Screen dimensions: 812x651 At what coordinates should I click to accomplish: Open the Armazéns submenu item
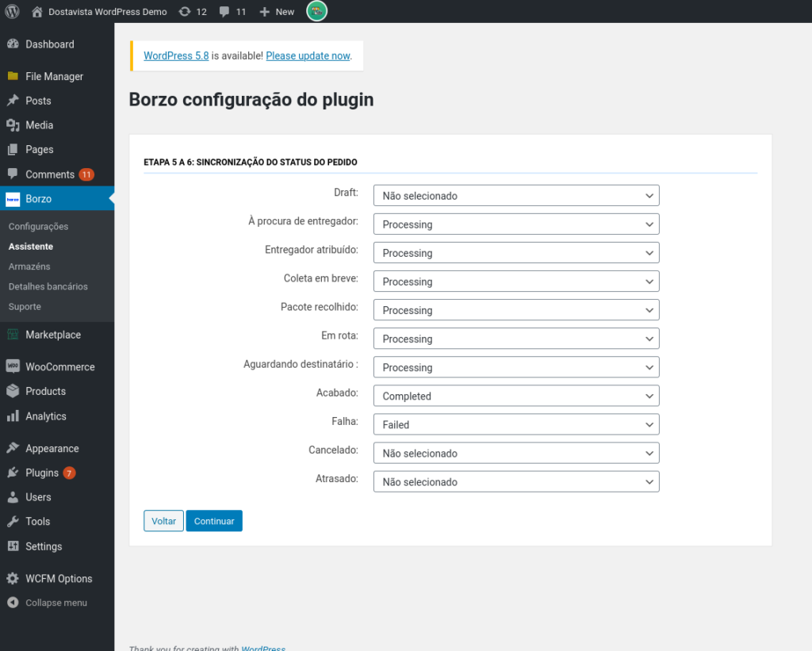29,266
